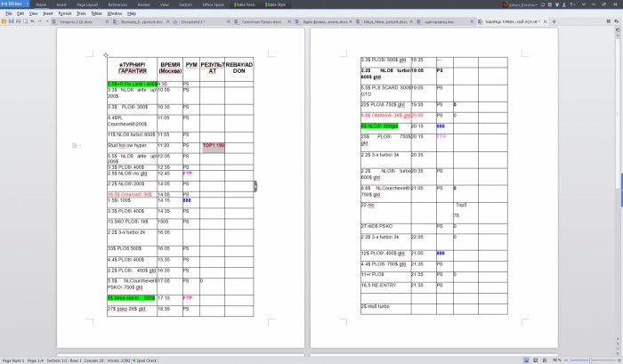The width and height of the screenshot is (623, 364).
Task: Switch to Print Layout view icon
Action: point(527,360)
